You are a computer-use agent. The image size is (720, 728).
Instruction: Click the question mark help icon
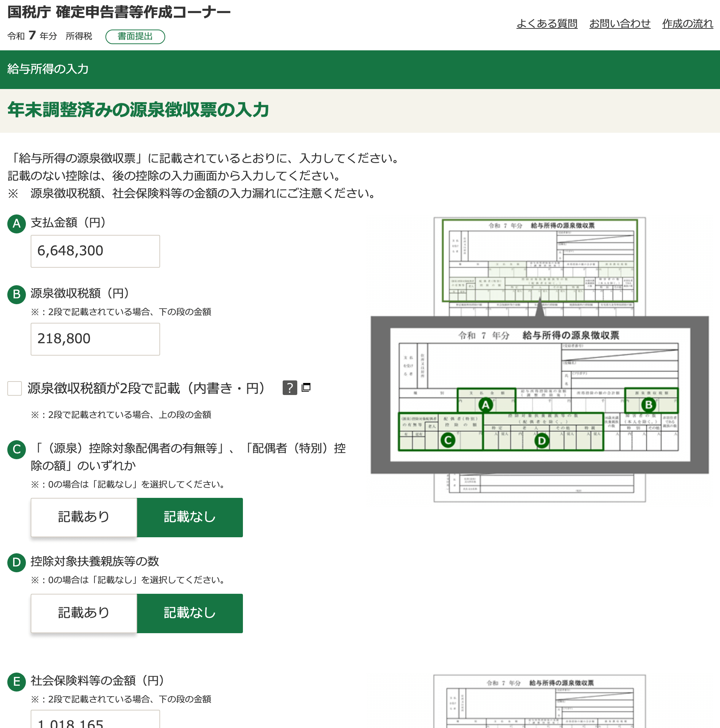click(x=289, y=387)
